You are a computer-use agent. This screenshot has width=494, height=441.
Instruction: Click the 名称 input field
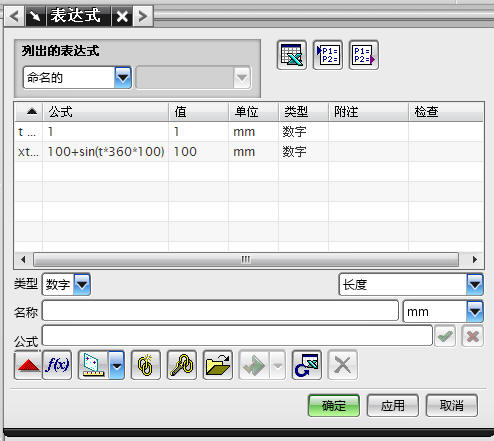pyautogui.click(x=220, y=311)
